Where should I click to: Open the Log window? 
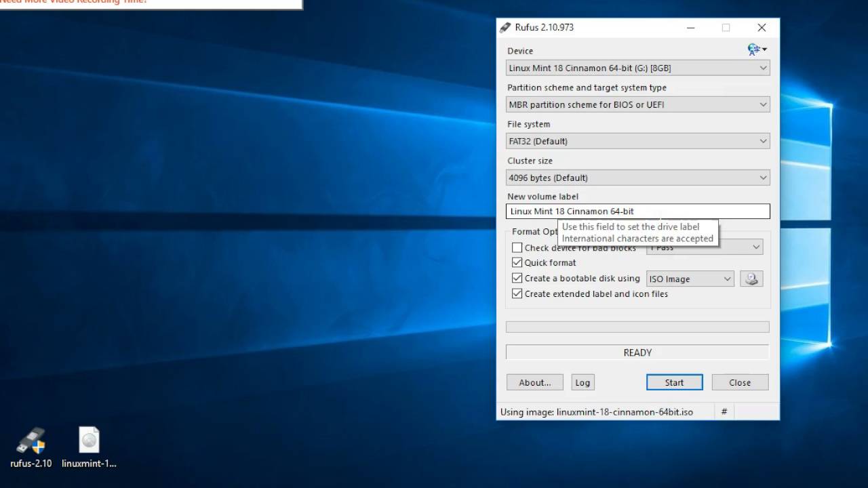pos(583,382)
